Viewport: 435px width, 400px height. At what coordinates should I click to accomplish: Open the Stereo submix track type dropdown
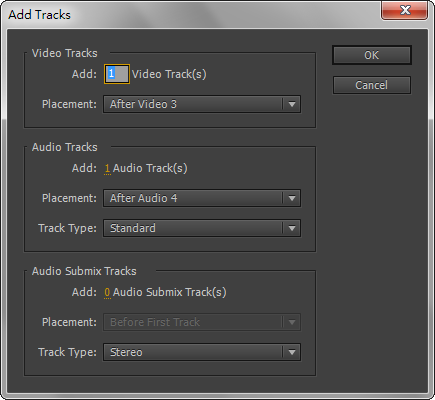[x=202, y=352]
